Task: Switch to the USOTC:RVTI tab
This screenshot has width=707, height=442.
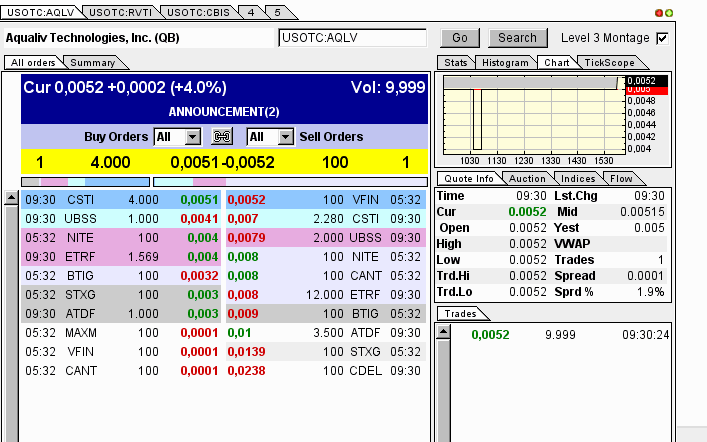Action: (120, 12)
